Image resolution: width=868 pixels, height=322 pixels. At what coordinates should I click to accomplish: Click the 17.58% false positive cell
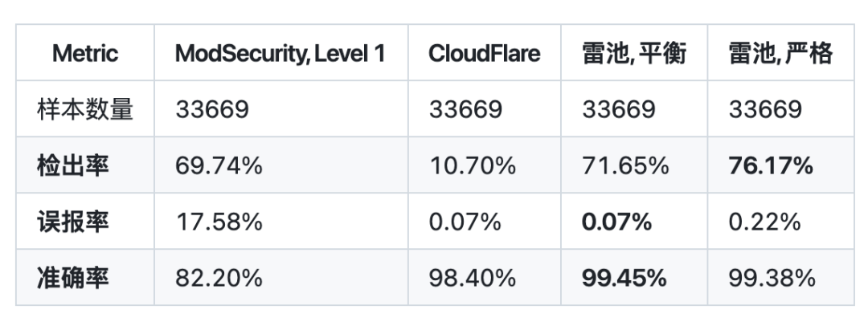[x=219, y=222]
